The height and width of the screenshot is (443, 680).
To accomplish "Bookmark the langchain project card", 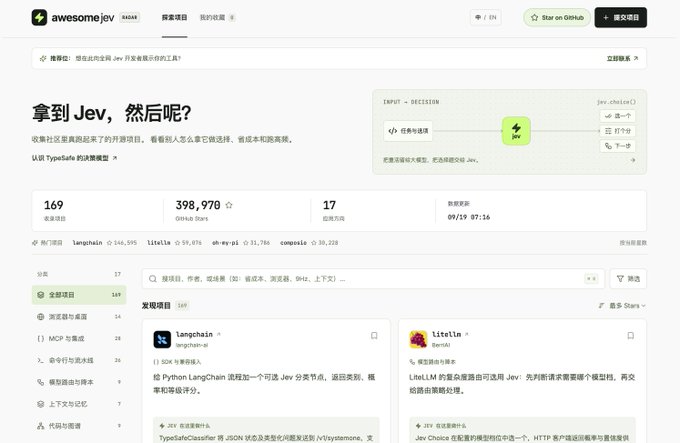I will pos(374,336).
